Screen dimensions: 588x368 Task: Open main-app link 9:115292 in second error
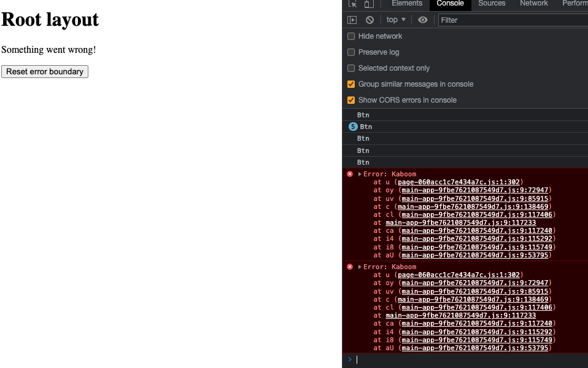[477, 332]
